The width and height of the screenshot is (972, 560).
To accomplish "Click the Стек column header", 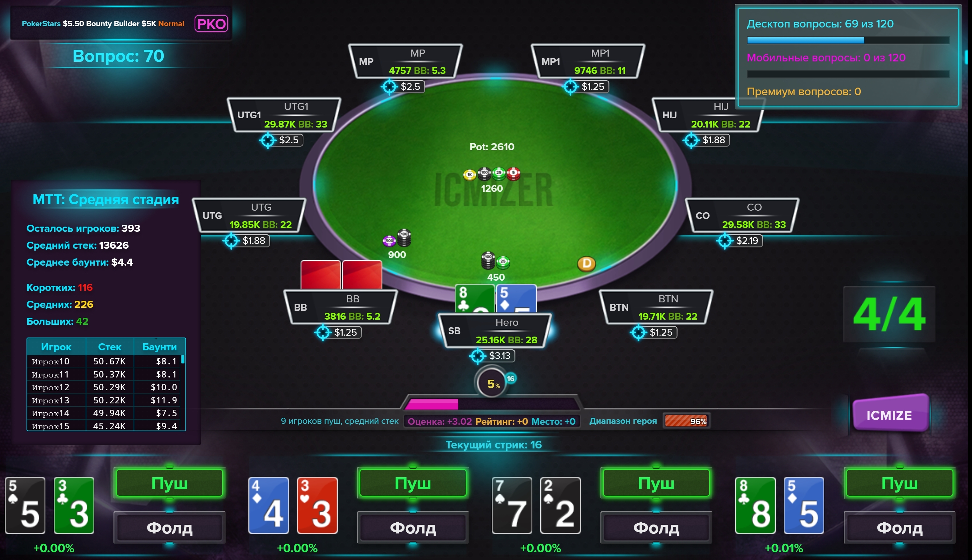I will 110,347.
